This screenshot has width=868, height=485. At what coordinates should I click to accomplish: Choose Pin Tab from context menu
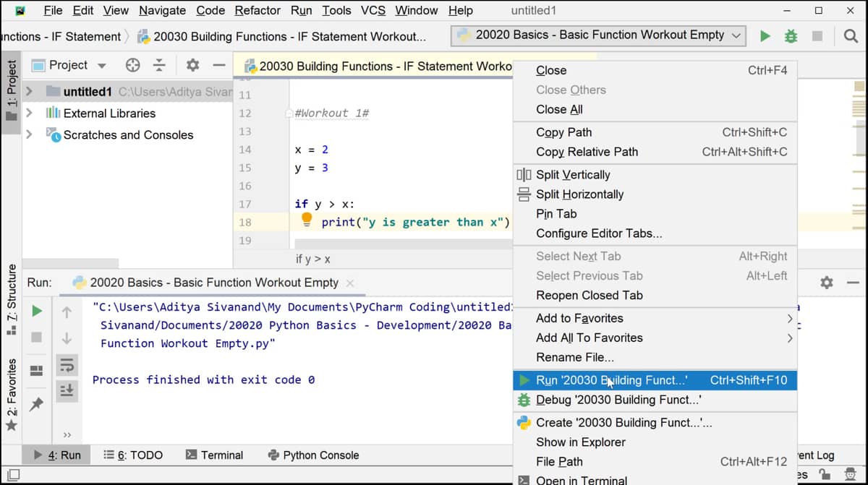(x=655, y=214)
